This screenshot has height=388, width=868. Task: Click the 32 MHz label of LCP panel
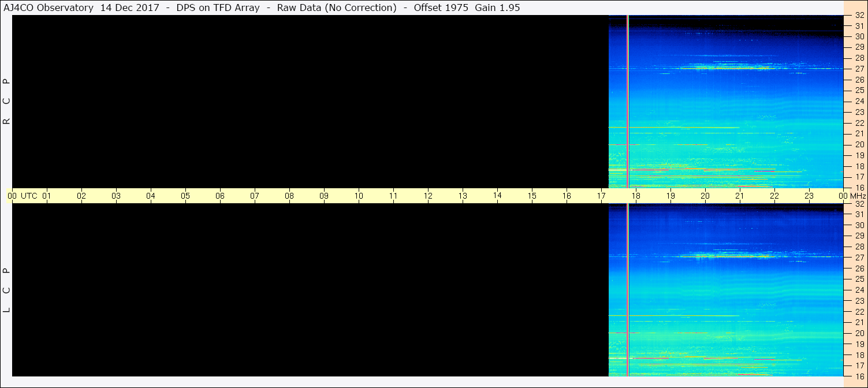pos(860,204)
